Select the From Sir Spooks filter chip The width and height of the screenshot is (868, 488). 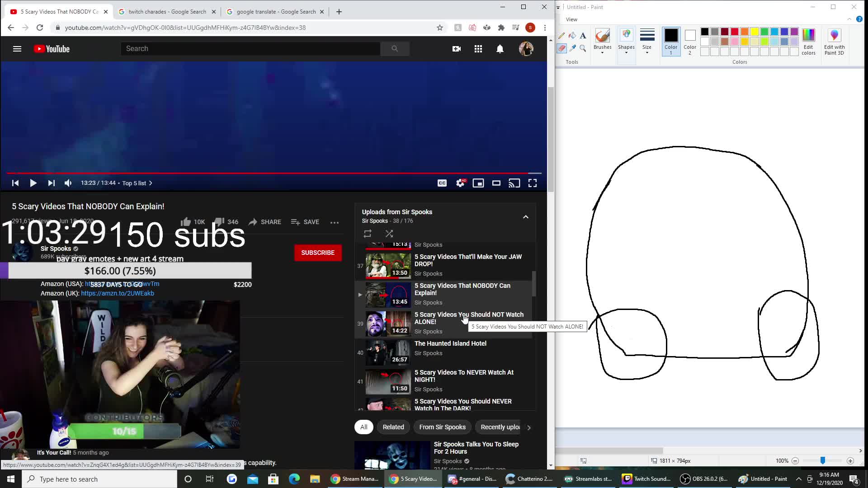click(x=442, y=427)
